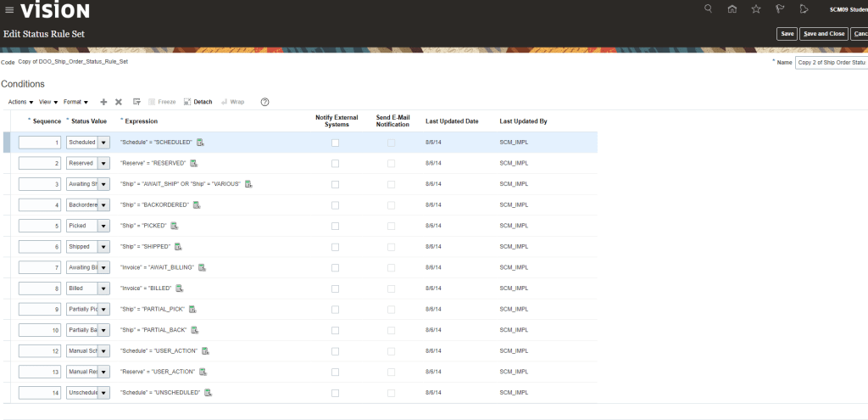Click the Save button
868x420 pixels.
[787, 34]
